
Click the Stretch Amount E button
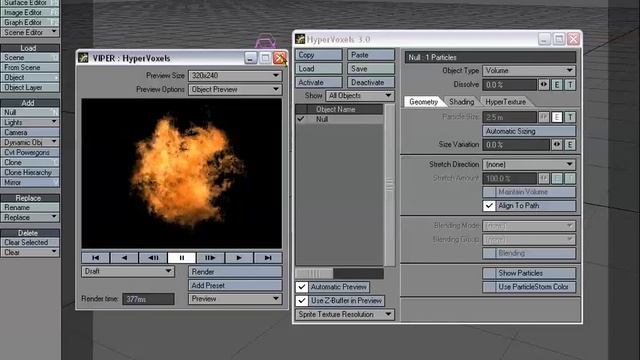click(557, 178)
